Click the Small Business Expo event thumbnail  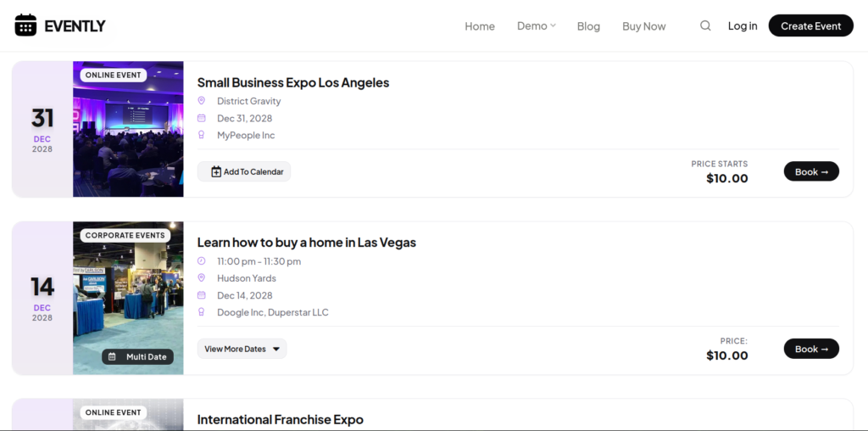(x=128, y=129)
